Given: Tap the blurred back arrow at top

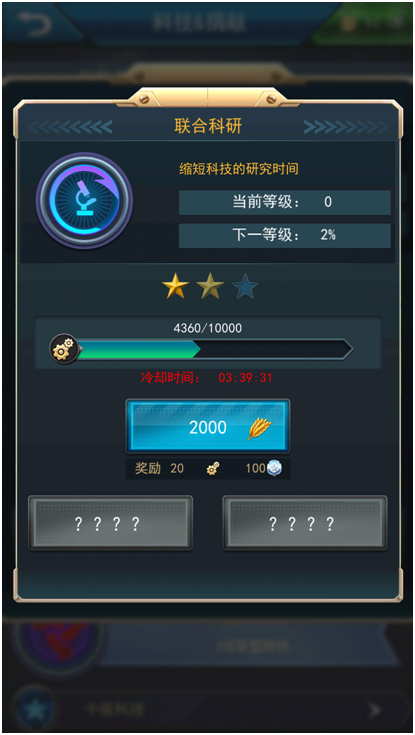Looking at the screenshot, I should click(x=34, y=22).
